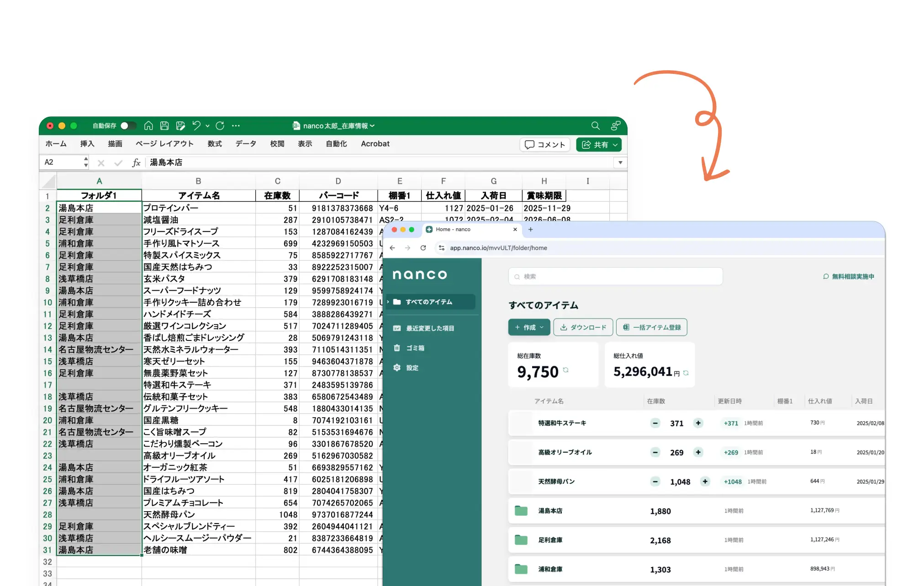This screenshot has width=924, height=586.
Task: Close the Home - nanco browser tab
Action: pos(515,230)
